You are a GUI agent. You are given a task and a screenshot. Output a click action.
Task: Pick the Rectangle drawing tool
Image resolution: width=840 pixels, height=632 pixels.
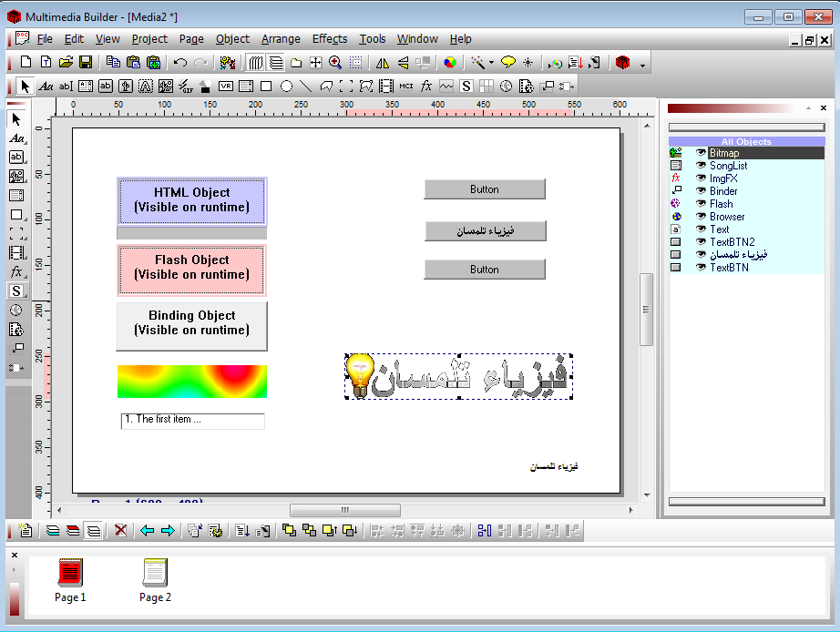[264, 86]
